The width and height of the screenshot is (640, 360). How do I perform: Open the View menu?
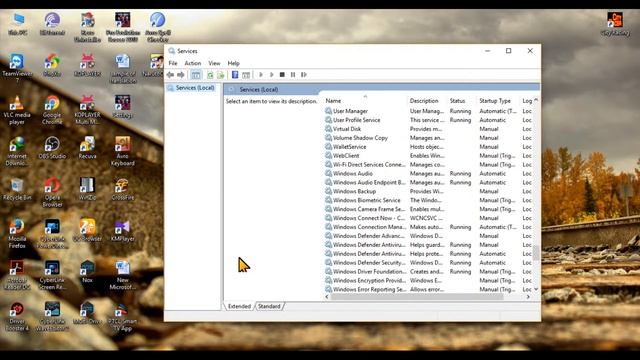214,63
